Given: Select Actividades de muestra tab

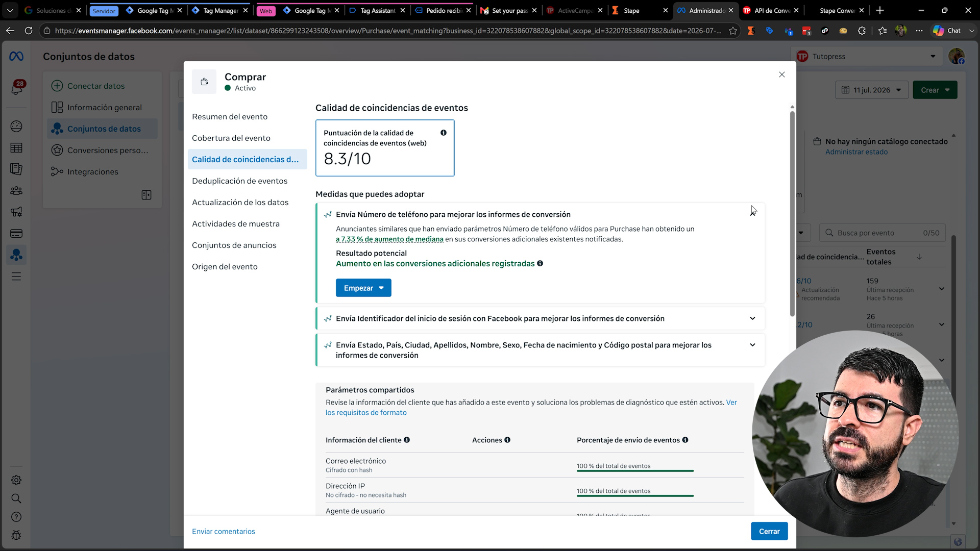Looking at the screenshot, I should point(236,223).
